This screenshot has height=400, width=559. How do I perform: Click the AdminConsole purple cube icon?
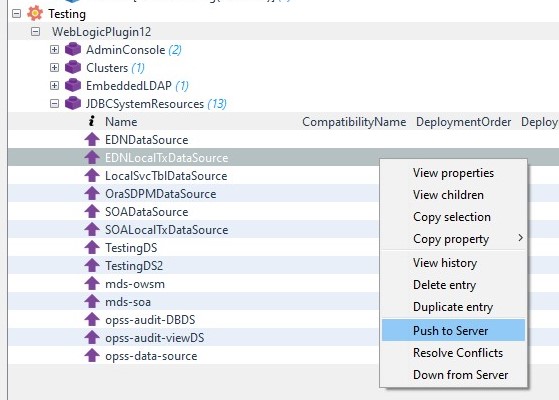coord(73,49)
